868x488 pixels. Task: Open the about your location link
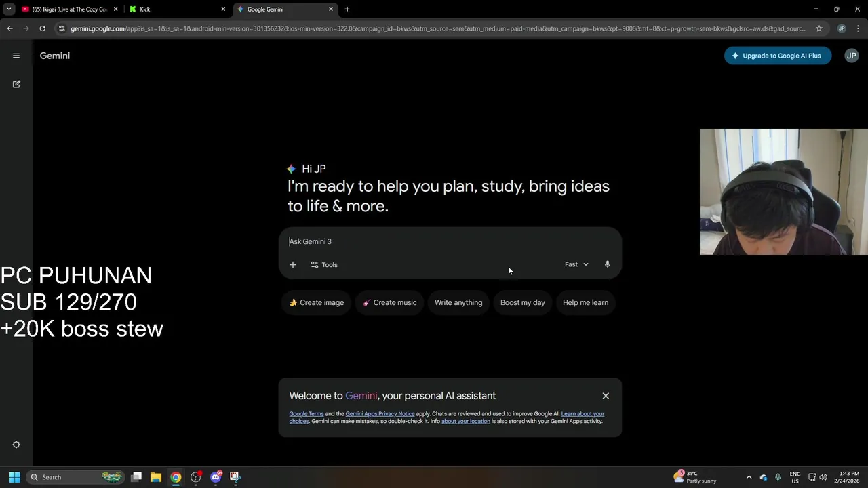tap(465, 421)
